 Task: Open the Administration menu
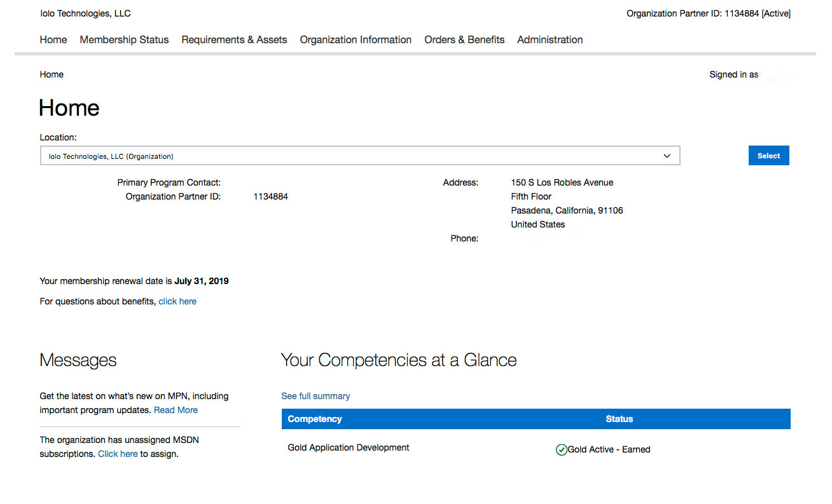pos(550,39)
